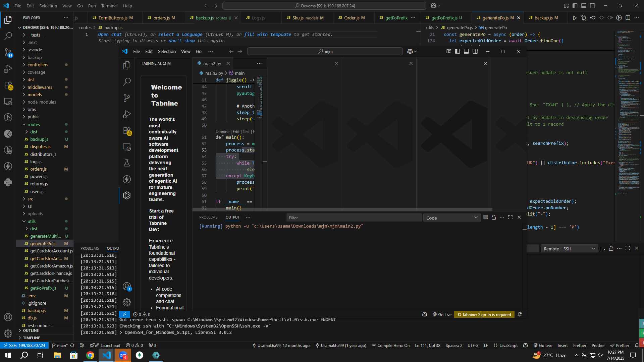
Task: Open Explorer view in main window activity bar
Action: pos(8,20)
